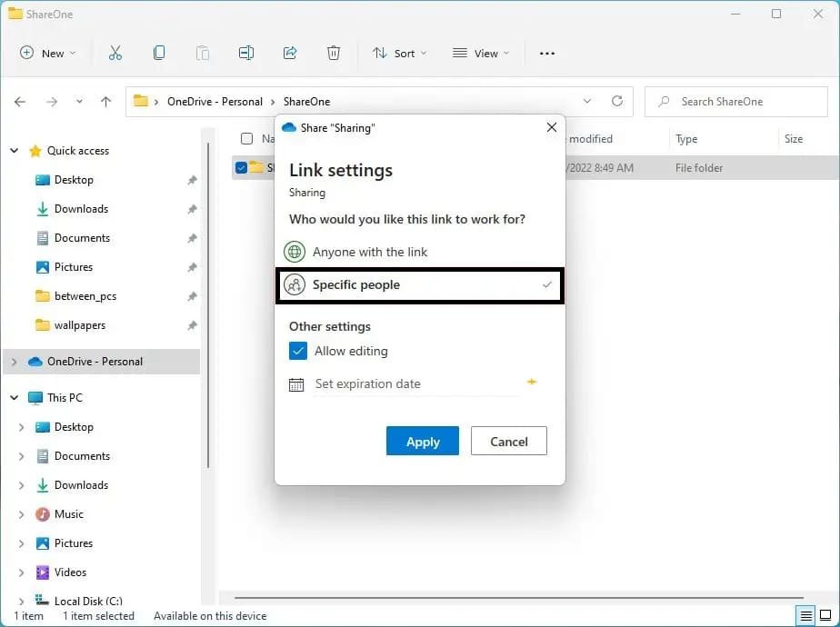840x627 pixels.
Task: Toggle the select-all checkbox in Name header
Action: (246, 139)
